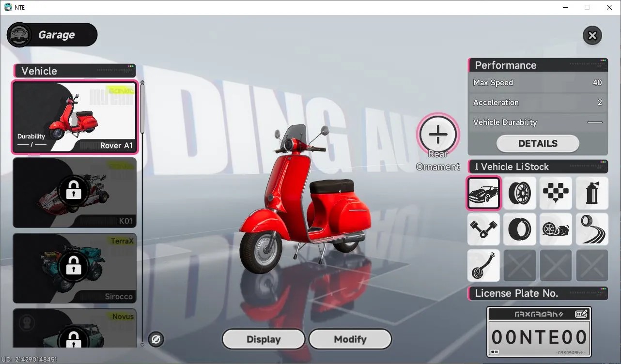Open the engine pistons upgrade icon
The width and height of the screenshot is (621, 364).
click(483, 229)
